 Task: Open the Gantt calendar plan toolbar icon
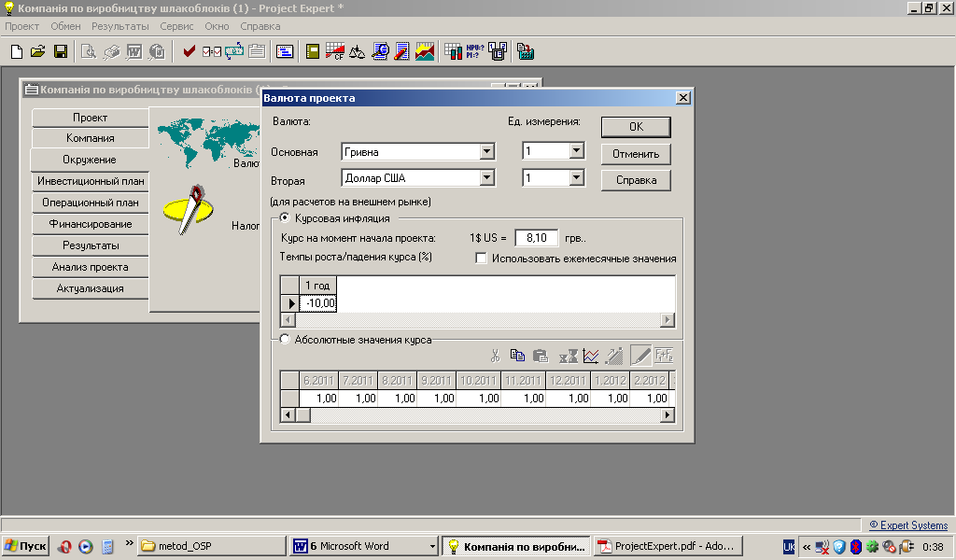(x=285, y=51)
